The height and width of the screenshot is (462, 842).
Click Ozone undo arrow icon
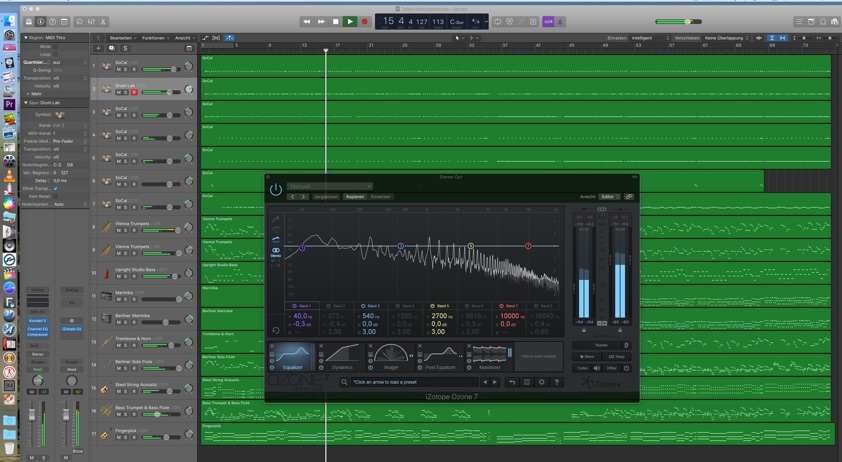[512, 382]
